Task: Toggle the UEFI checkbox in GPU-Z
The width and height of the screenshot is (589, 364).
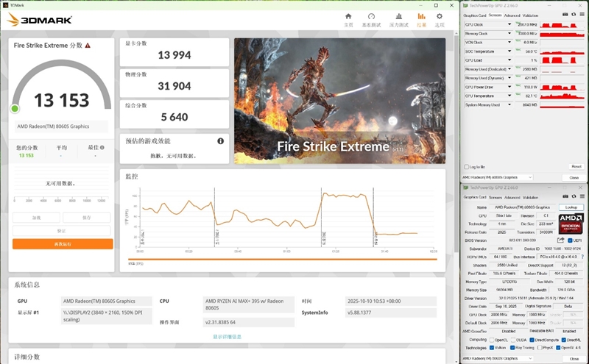Action: point(571,240)
